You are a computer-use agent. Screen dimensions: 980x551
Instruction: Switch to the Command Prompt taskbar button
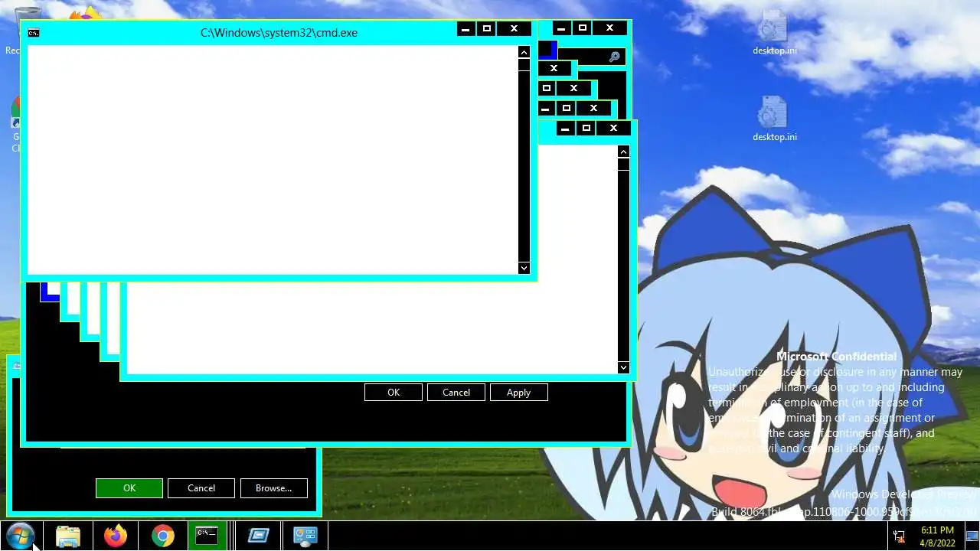(x=207, y=536)
